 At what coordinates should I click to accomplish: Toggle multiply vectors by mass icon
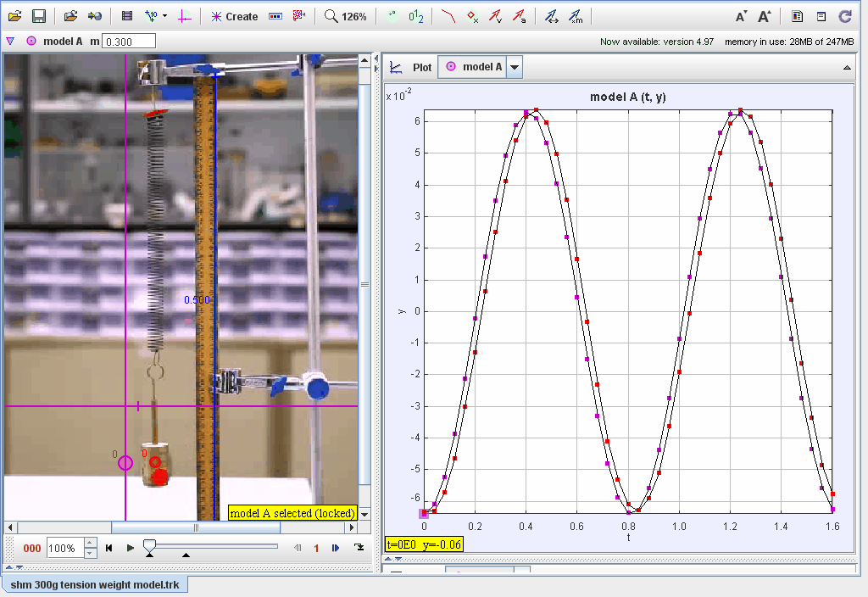(x=576, y=16)
